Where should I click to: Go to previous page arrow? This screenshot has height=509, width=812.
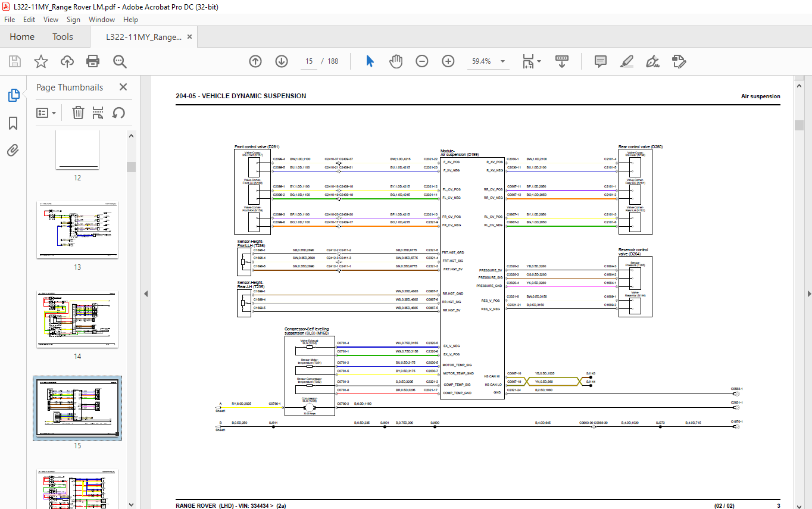(x=255, y=61)
